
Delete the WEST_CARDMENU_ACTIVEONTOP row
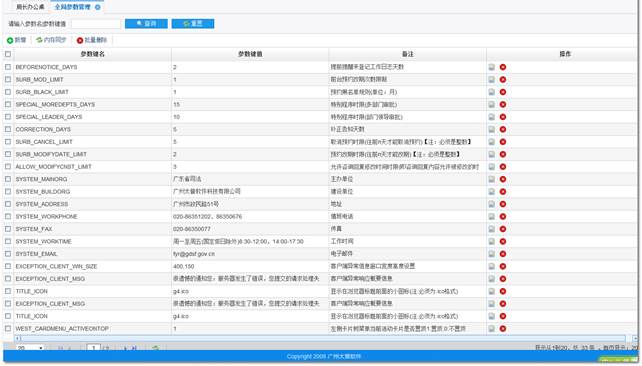click(x=503, y=328)
